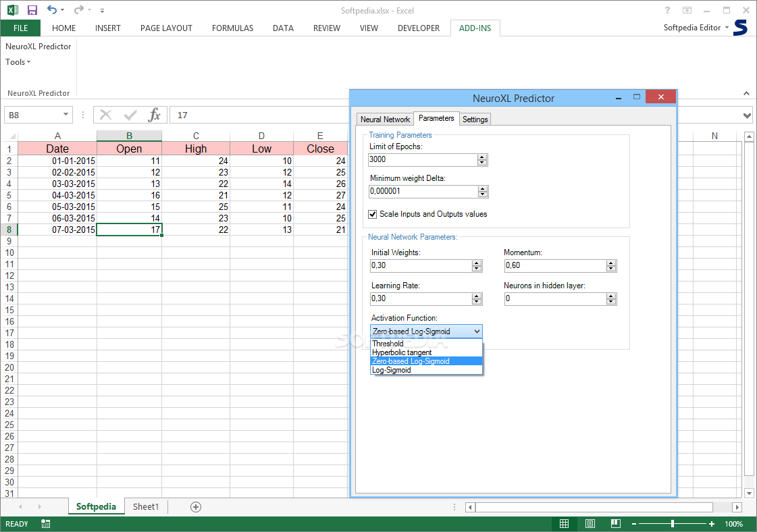The image size is (757, 532).
Task: Open the Name Box dropdown arrow
Action: point(66,114)
